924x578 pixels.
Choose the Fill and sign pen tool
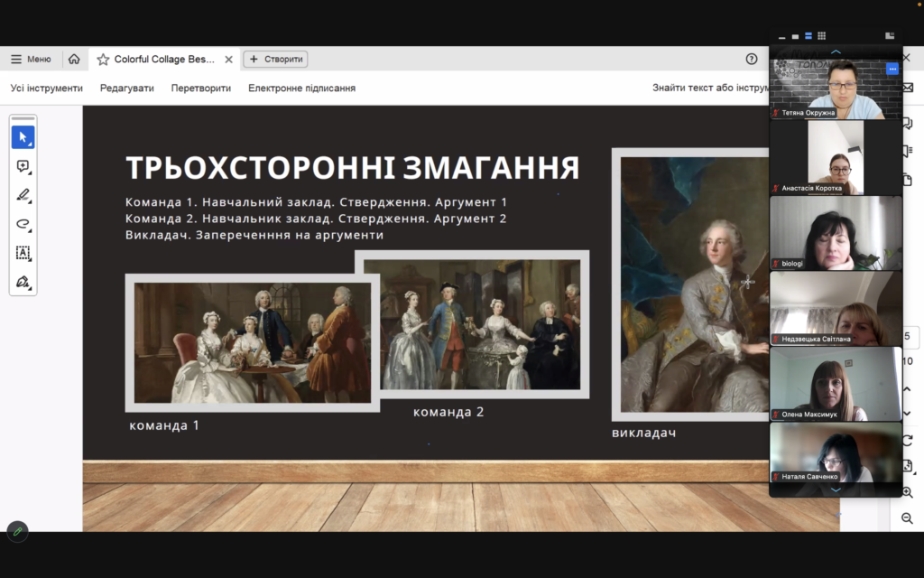23,282
